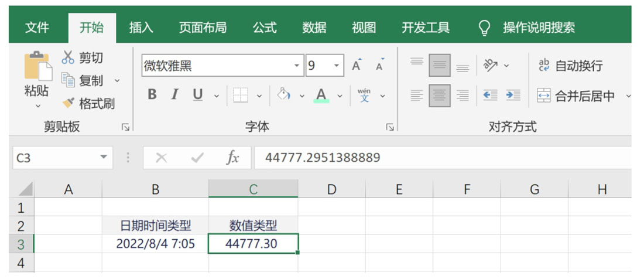Viewport: 644px width, 279px height.
Task: Click the fill color paint bucket icon
Action: [284, 95]
